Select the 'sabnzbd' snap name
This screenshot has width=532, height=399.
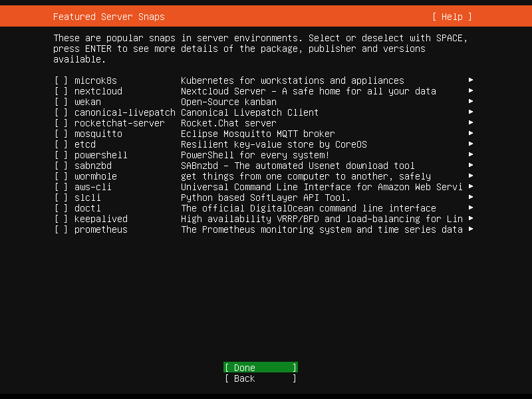click(x=93, y=166)
